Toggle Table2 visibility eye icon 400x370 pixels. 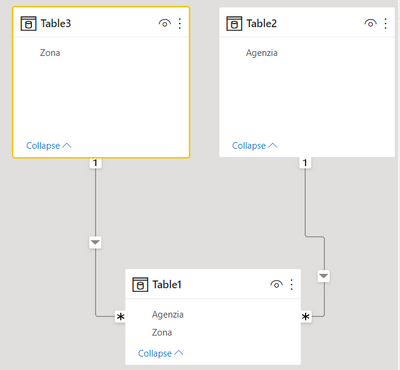tap(370, 23)
